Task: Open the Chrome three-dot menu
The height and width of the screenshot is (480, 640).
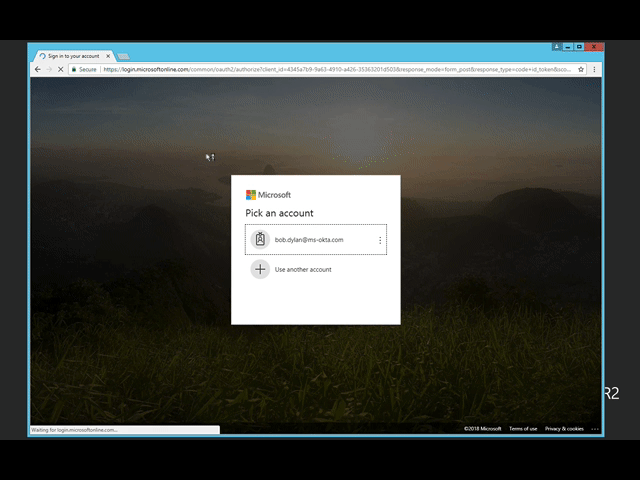Action: tap(595, 70)
